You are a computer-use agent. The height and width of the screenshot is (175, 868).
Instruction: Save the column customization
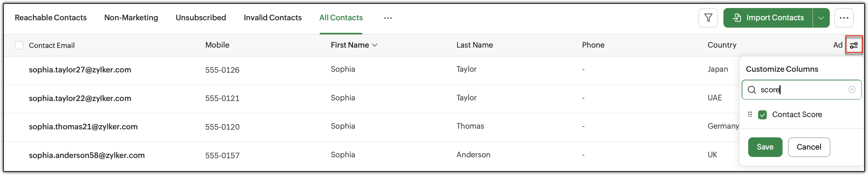765,147
